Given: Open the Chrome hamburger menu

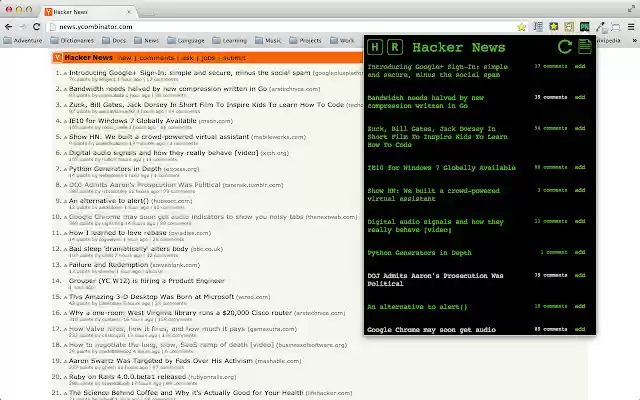Looking at the screenshot, I should (631, 27).
